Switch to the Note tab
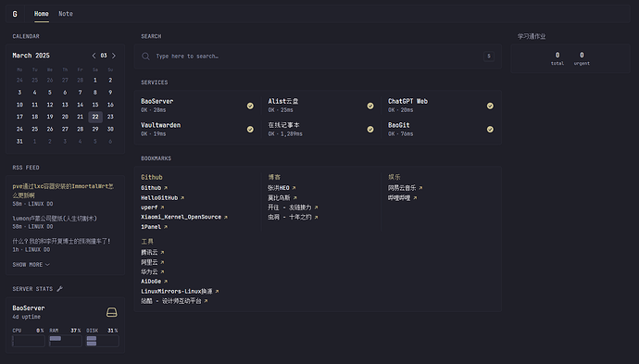 66,14
